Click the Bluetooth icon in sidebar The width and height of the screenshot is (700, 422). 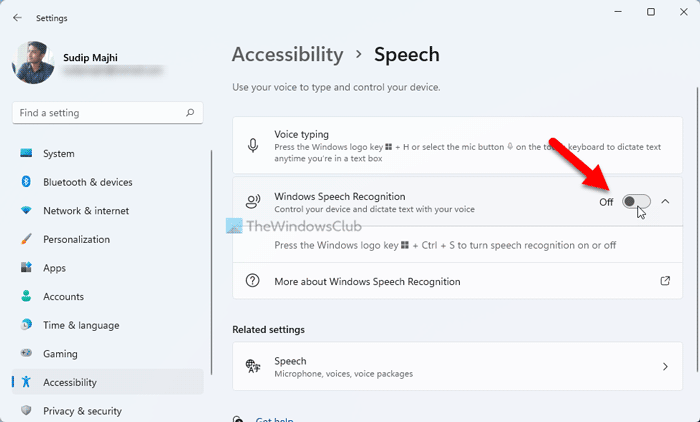(26, 182)
